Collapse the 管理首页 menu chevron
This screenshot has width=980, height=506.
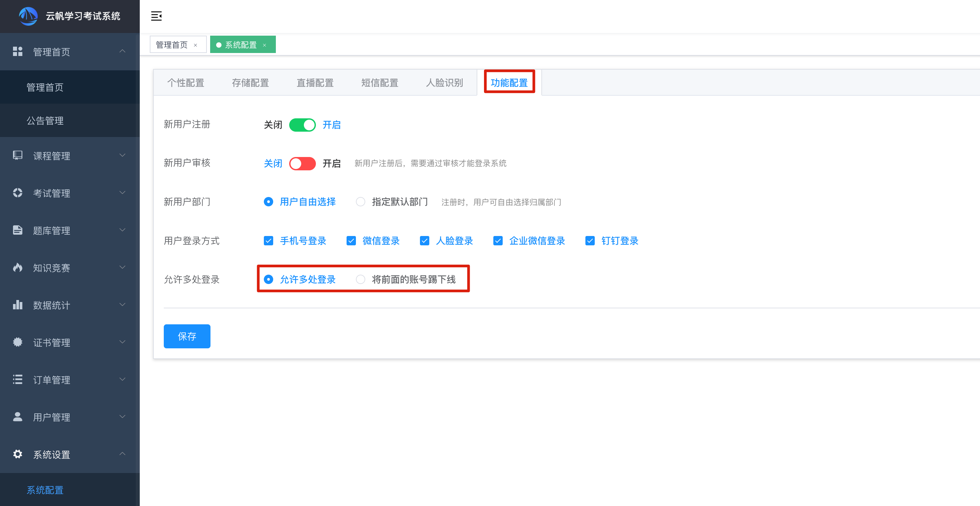click(122, 51)
